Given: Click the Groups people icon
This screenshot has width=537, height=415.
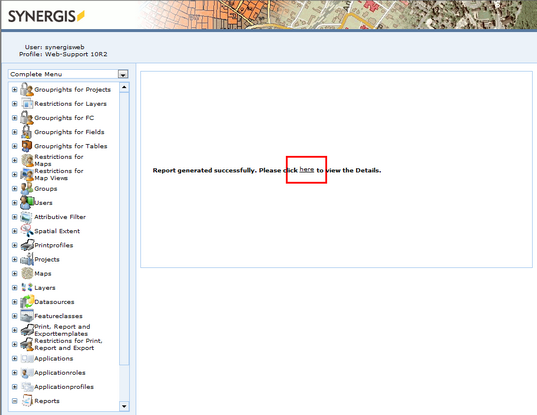Looking at the screenshot, I should click(27, 188).
